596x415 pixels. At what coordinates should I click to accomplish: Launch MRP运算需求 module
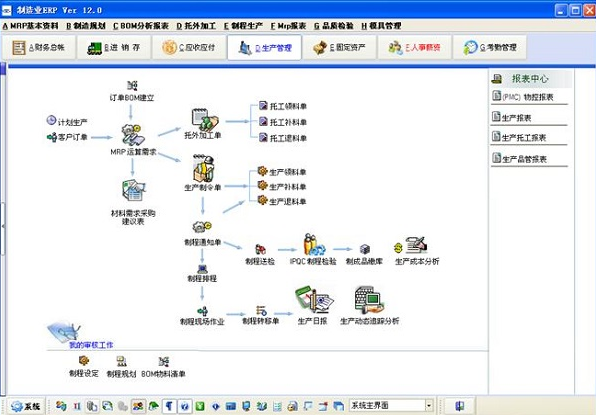(133, 135)
